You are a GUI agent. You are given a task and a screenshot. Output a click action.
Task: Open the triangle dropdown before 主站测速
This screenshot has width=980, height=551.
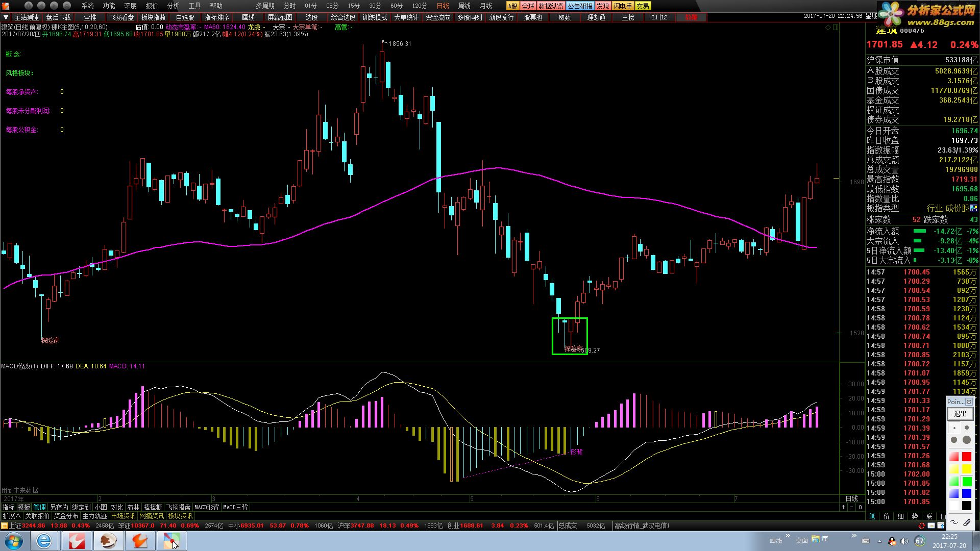click(6, 17)
